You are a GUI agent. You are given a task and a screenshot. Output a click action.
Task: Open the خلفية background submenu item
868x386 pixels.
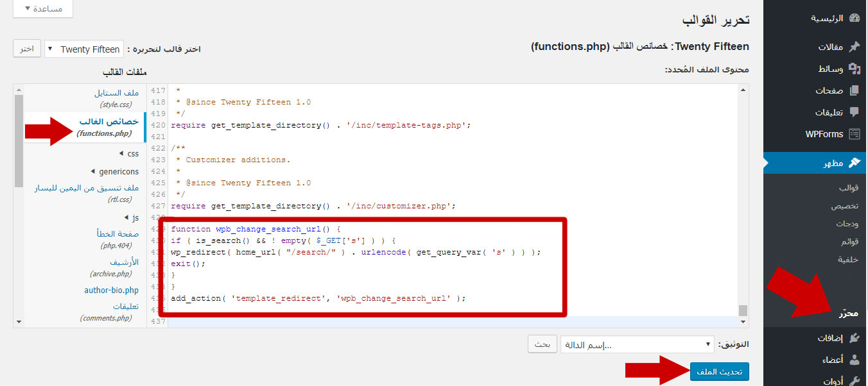tap(849, 260)
